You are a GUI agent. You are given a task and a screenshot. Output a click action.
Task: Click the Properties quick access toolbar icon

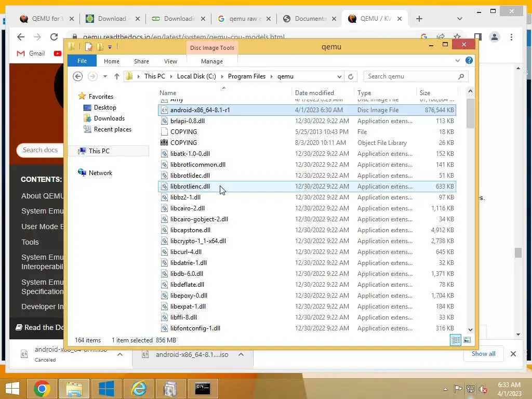(x=88, y=47)
